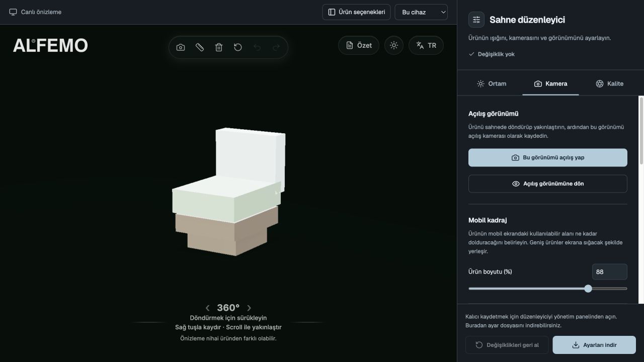This screenshot has height=362, width=644.
Task: Open the TR language switcher
Action: tap(426, 45)
